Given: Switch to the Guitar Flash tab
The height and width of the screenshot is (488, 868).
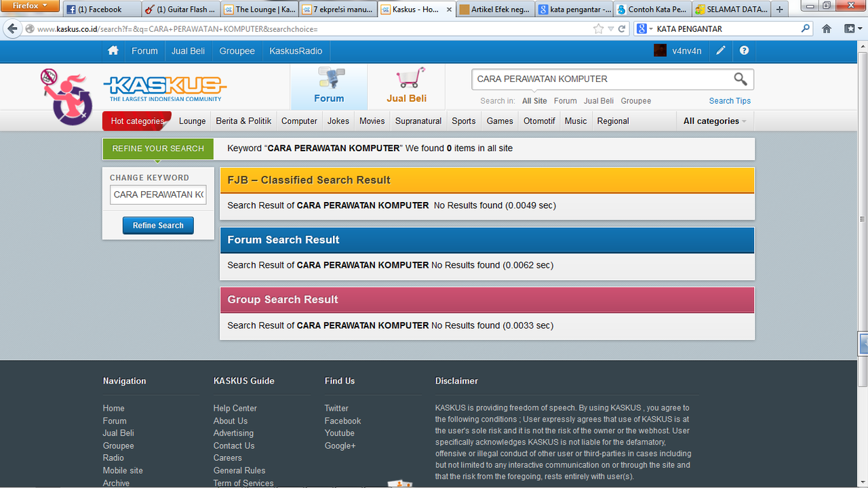Looking at the screenshot, I should click(181, 9).
